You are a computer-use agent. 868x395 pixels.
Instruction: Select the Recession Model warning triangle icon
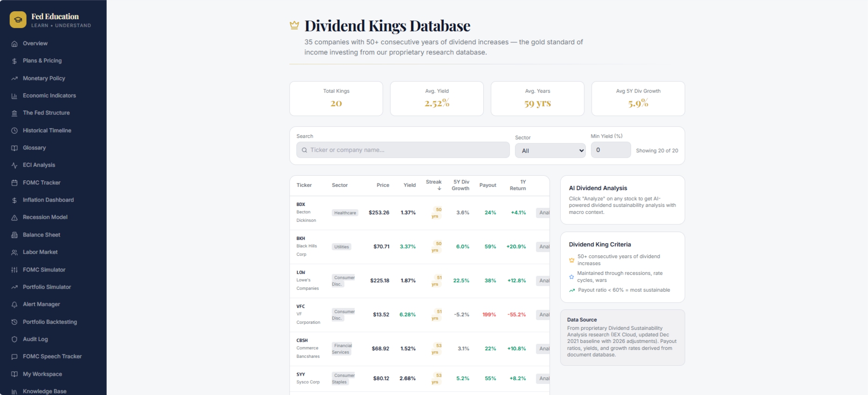[14, 218]
